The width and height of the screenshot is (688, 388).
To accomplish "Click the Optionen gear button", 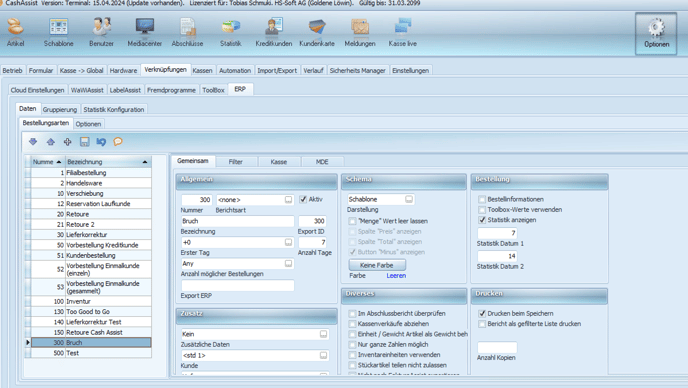I will click(x=656, y=33).
